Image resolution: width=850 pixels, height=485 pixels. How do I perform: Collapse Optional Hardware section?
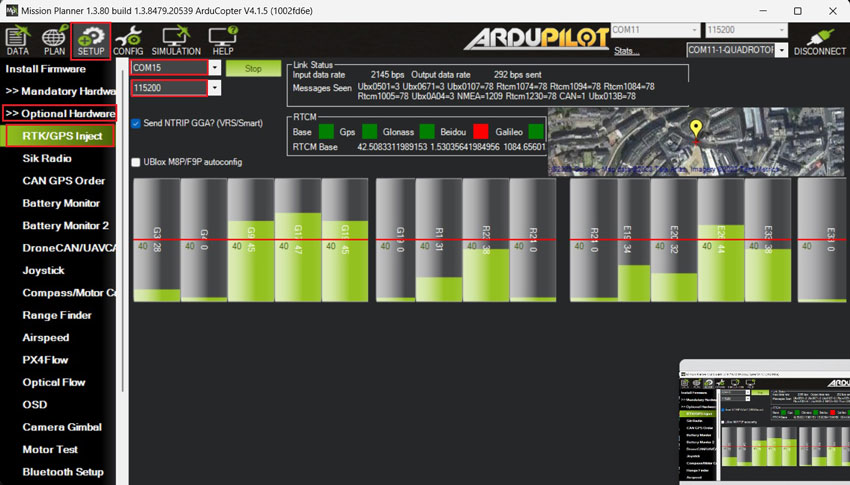click(x=60, y=113)
